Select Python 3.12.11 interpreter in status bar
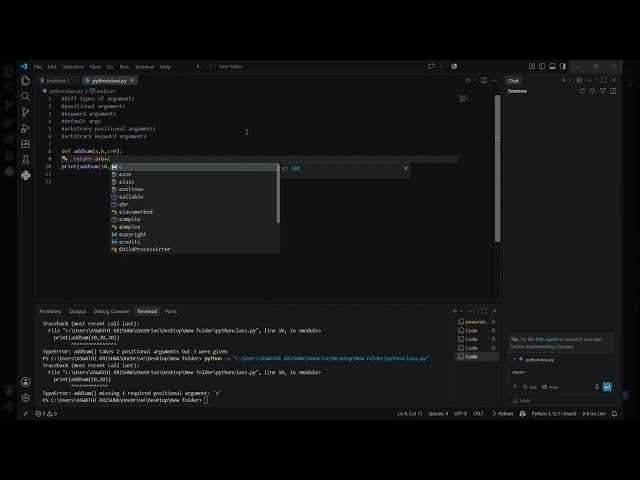The image size is (640, 480). (x=554, y=413)
